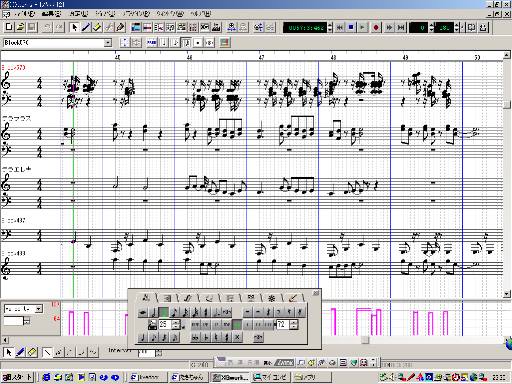Viewport: 512px width, 384px height.
Task: Select half note in the floating note palette
Action: coord(153,312)
